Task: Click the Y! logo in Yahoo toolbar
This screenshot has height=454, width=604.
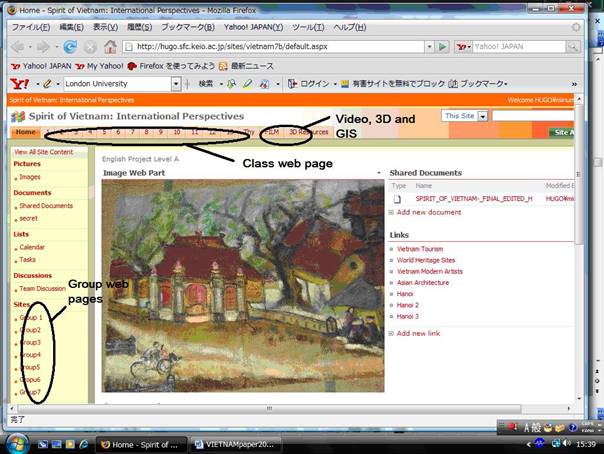Action: 19,84
